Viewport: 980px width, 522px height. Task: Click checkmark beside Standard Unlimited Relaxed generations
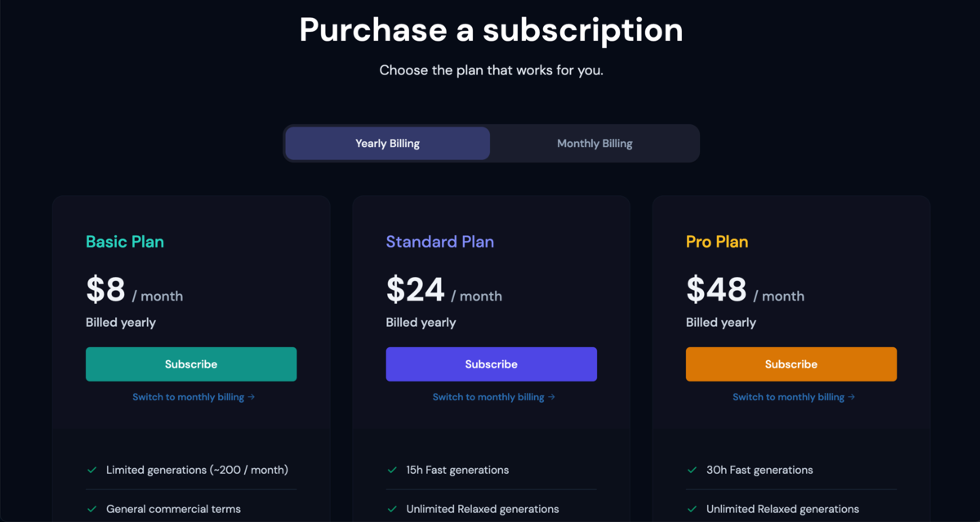pyautogui.click(x=393, y=509)
